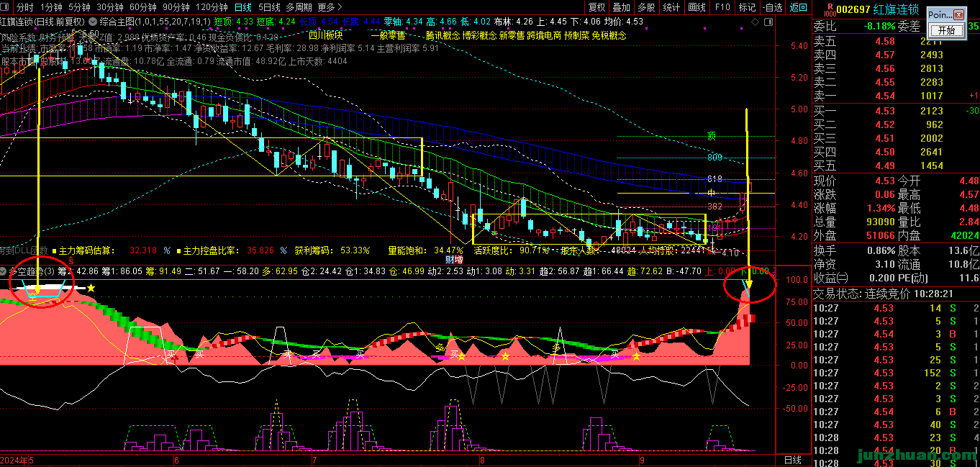Select the 5日线 timeframe
The width and height of the screenshot is (980, 467).
(x=270, y=7)
